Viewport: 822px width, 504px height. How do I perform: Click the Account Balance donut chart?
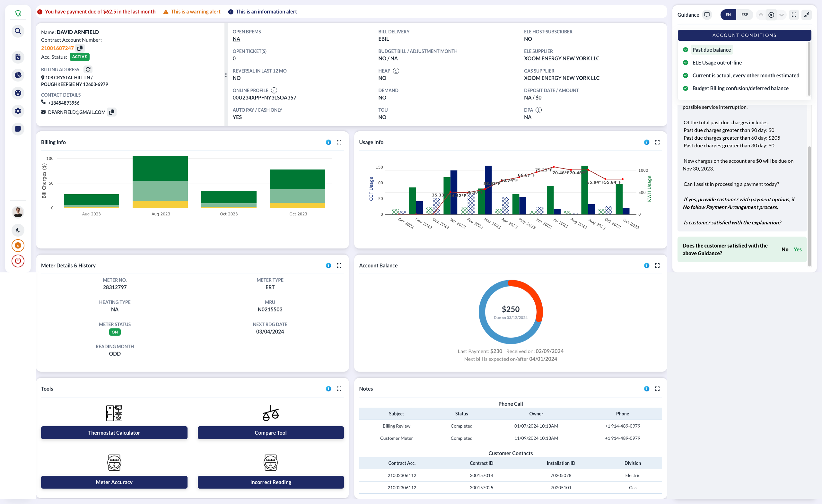[511, 312]
